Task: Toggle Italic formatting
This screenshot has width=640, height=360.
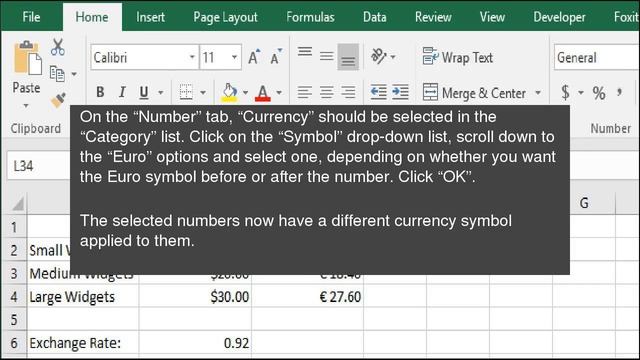Action: click(122, 92)
